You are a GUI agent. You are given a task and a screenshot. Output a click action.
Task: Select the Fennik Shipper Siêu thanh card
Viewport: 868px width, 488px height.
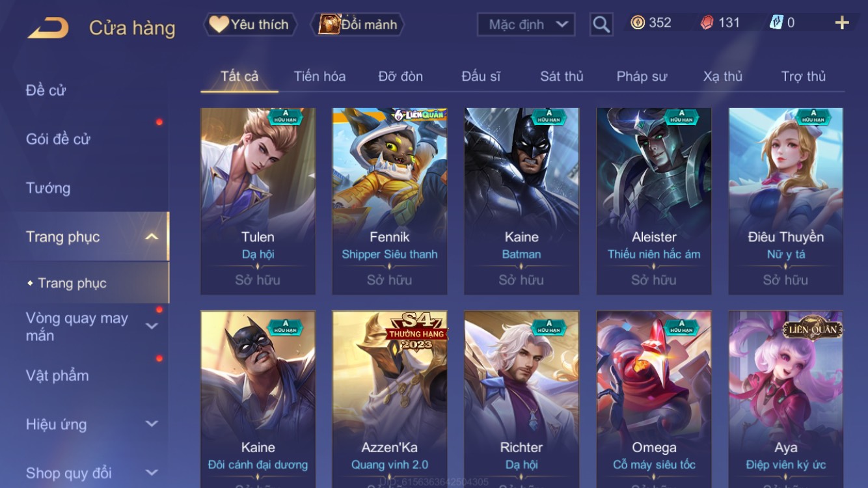(389, 201)
